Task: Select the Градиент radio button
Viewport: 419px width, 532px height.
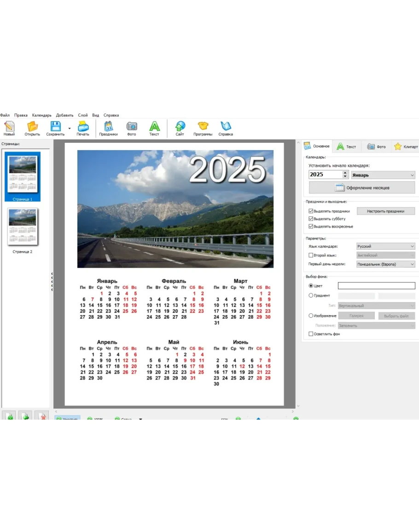Action: pos(311,296)
